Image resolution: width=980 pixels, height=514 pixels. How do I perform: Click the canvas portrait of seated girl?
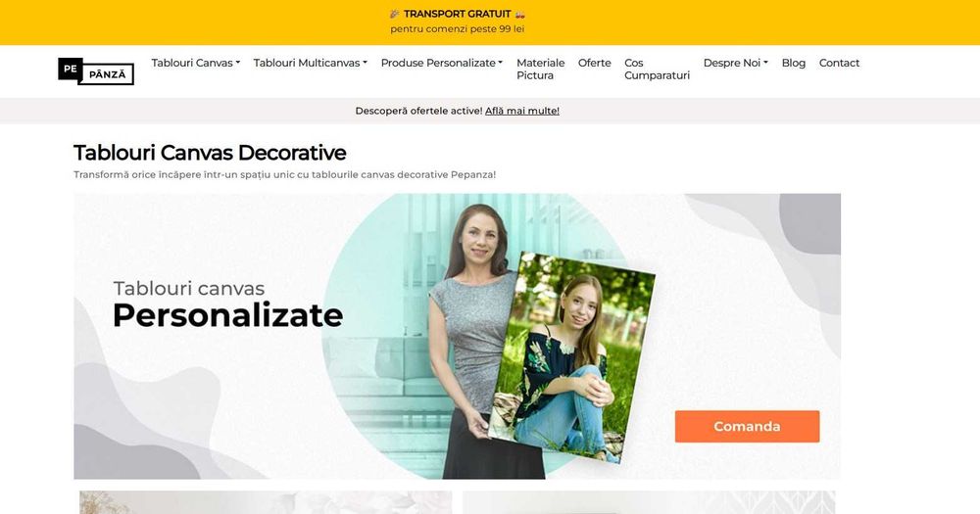pos(571,356)
